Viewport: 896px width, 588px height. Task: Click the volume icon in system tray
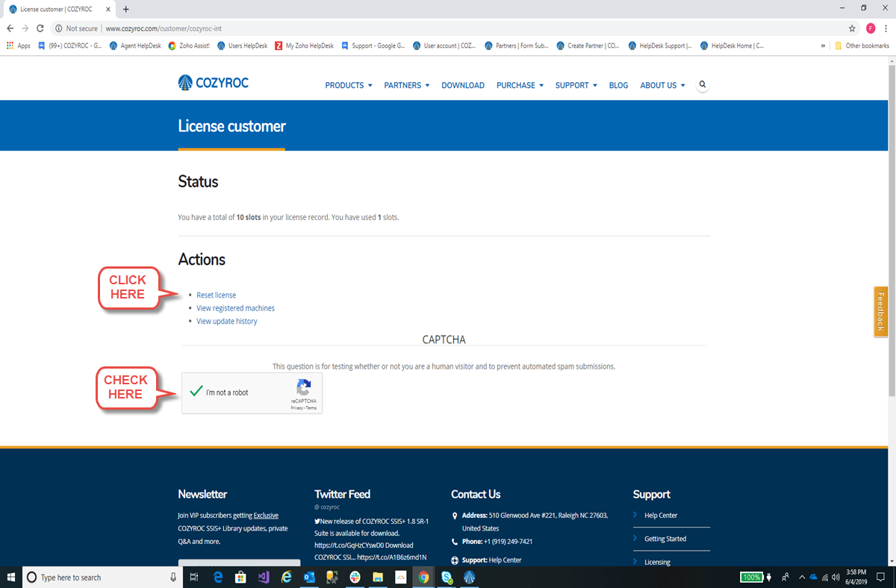coord(836,577)
